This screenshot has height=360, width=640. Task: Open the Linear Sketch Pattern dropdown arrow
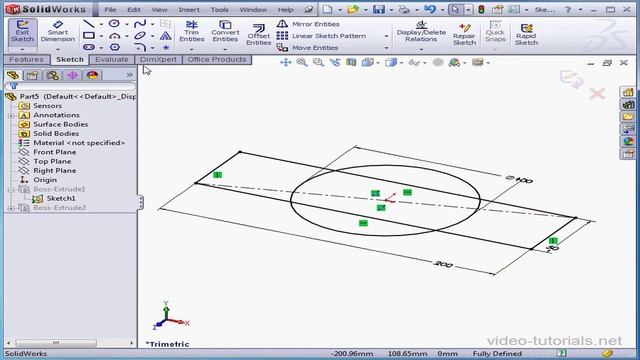(386, 36)
